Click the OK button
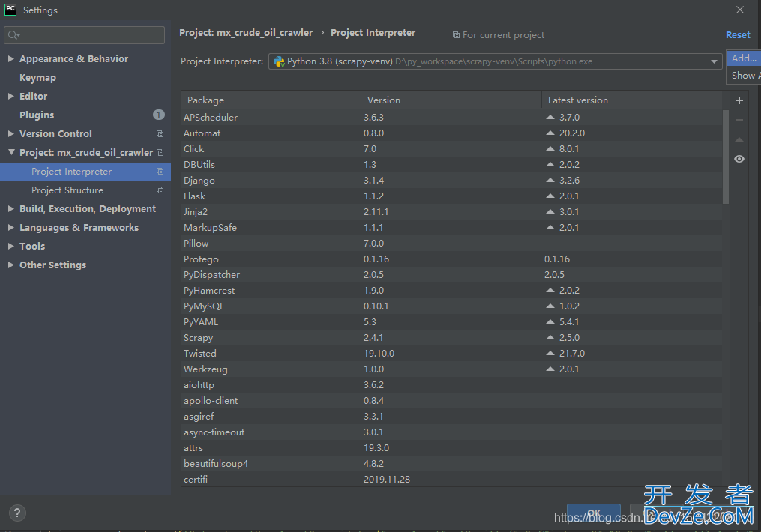 point(594,513)
